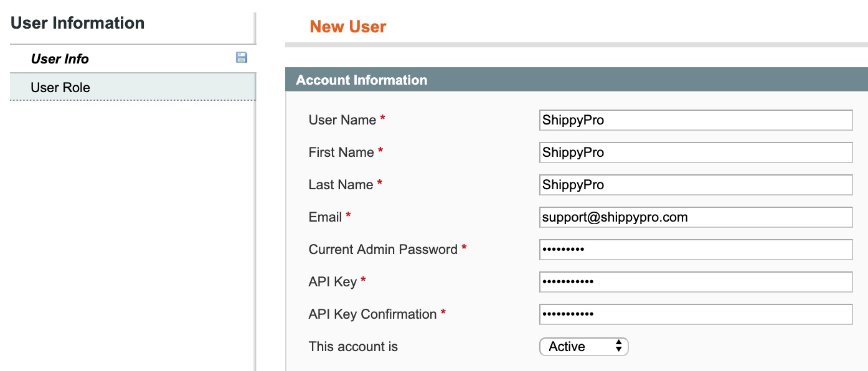Click the arrows on the Active select box
Image resolution: width=868 pixels, height=371 pixels.
point(618,347)
